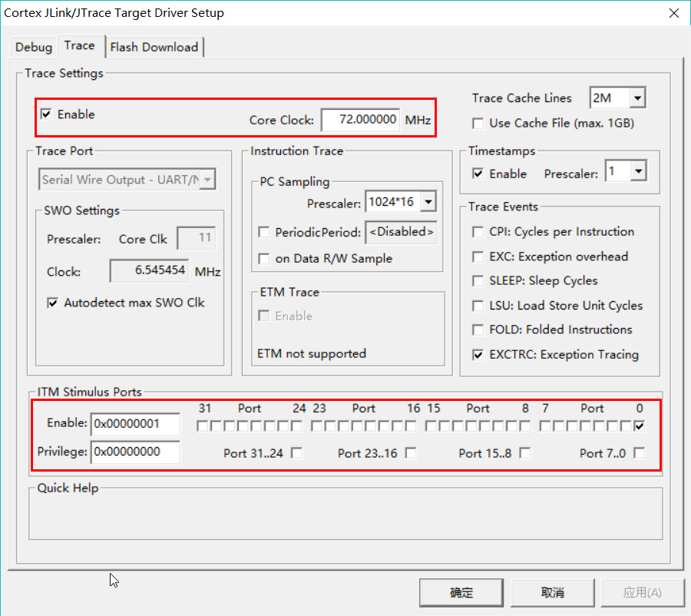Click the SWO Clock value field
Screen dimensions: 691x616
(149, 270)
